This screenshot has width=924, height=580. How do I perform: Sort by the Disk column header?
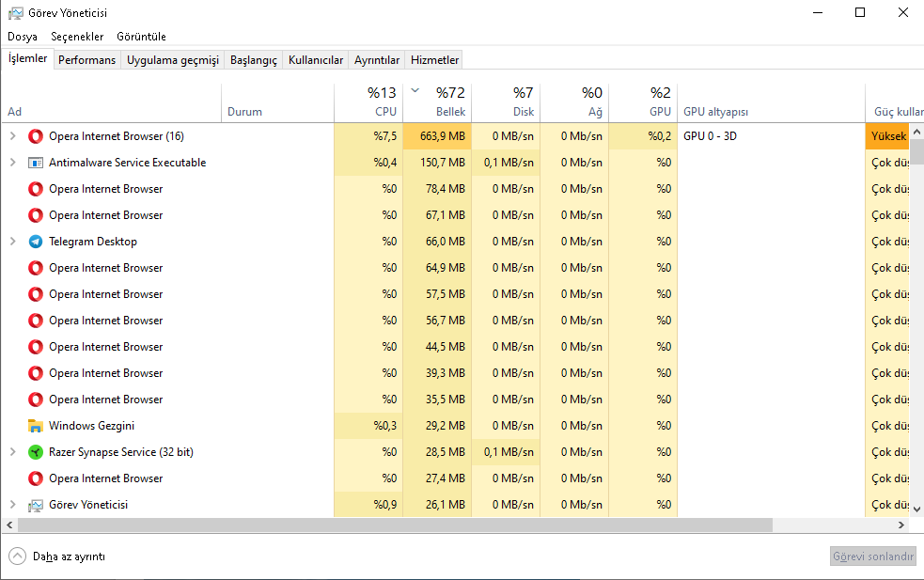[x=506, y=102]
